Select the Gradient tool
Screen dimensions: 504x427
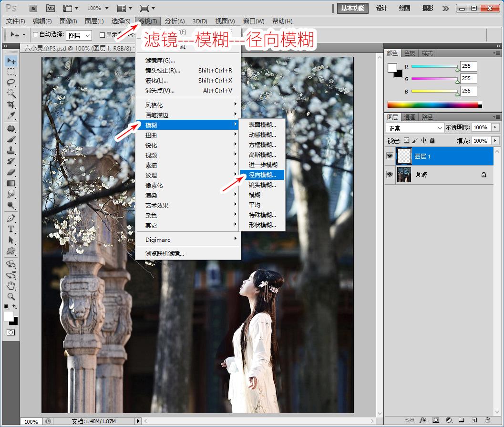pyautogui.click(x=11, y=183)
